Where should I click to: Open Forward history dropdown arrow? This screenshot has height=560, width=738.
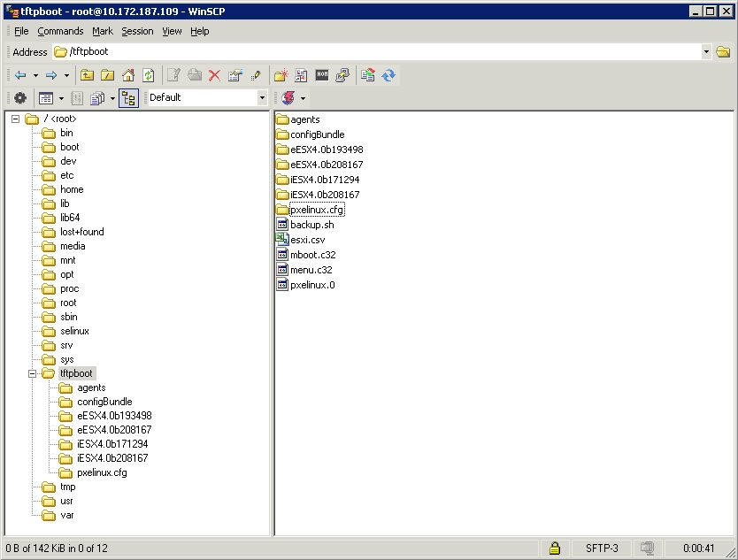point(67,75)
